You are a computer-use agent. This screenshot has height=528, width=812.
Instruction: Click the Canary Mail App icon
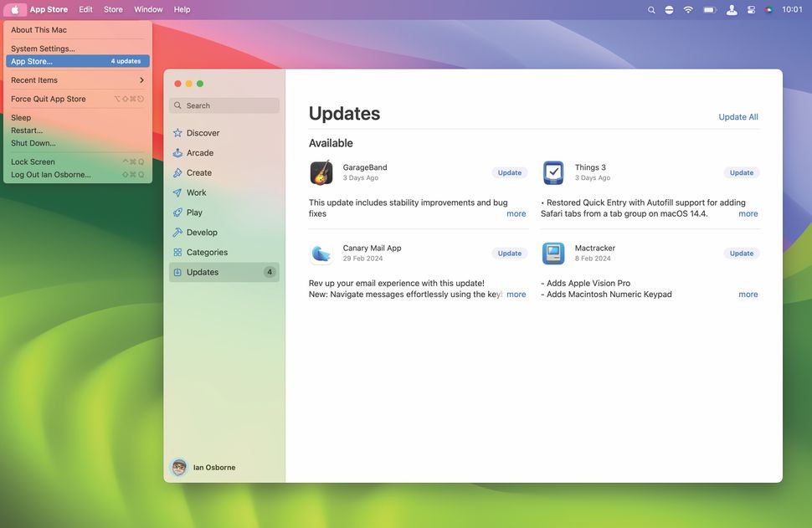(321, 254)
